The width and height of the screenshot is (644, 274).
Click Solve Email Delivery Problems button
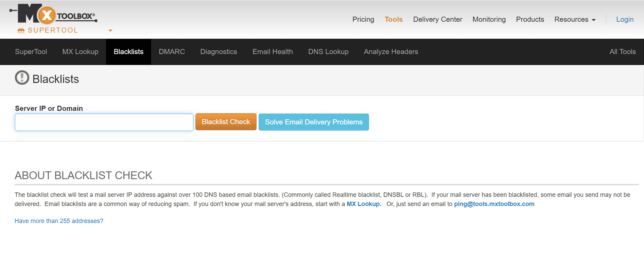pos(314,122)
